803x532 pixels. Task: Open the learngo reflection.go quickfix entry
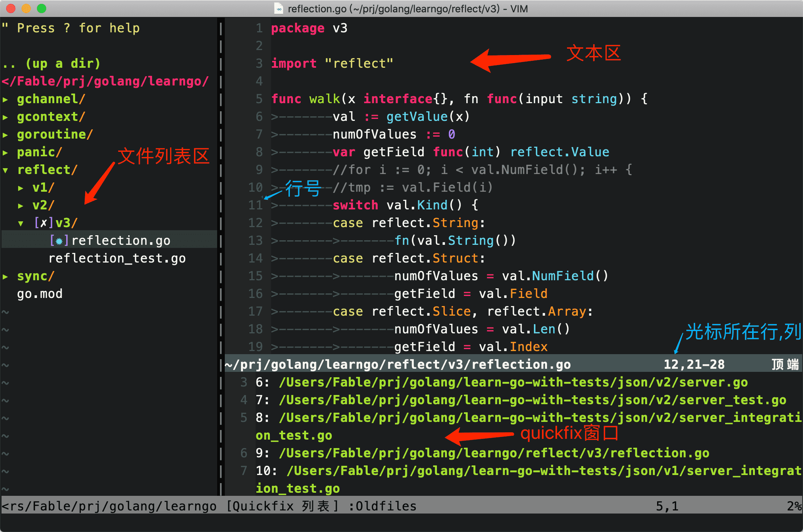tap(494, 453)
